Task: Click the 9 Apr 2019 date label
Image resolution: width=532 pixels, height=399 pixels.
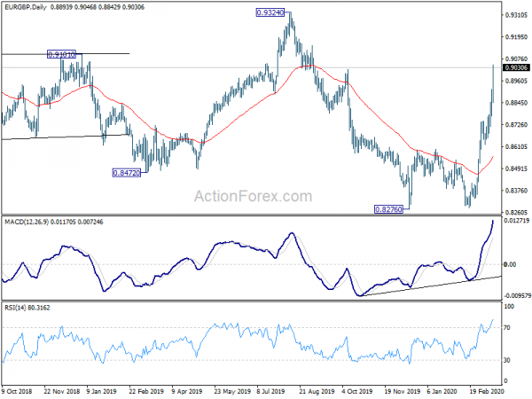Action: 187,391
